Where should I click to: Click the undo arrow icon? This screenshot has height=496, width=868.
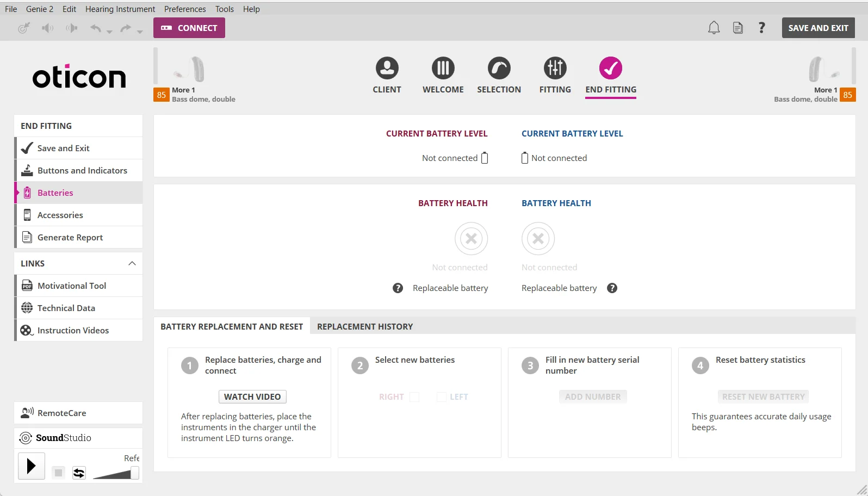(96, 28)
